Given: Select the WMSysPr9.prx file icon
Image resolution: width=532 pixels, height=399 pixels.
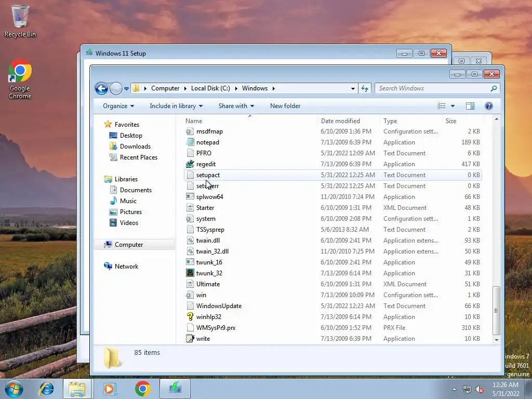Looking at the screenshot, I should point(190,327).
